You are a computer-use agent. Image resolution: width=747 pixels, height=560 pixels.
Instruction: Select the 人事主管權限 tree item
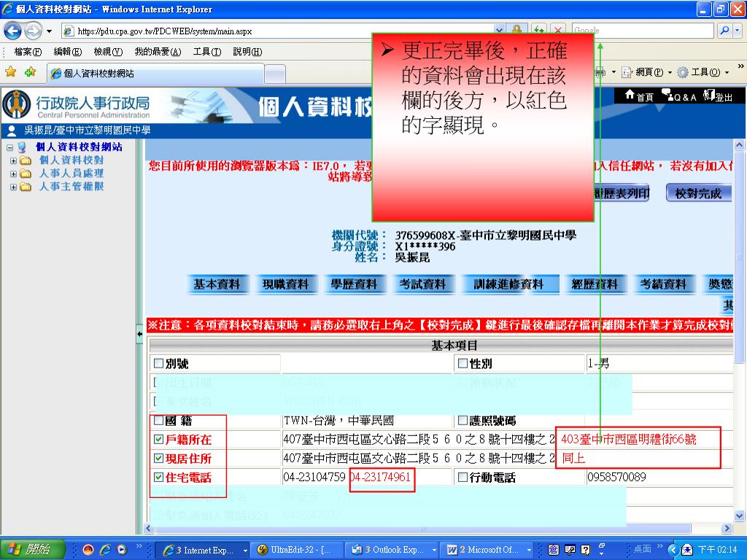[71, 187]
